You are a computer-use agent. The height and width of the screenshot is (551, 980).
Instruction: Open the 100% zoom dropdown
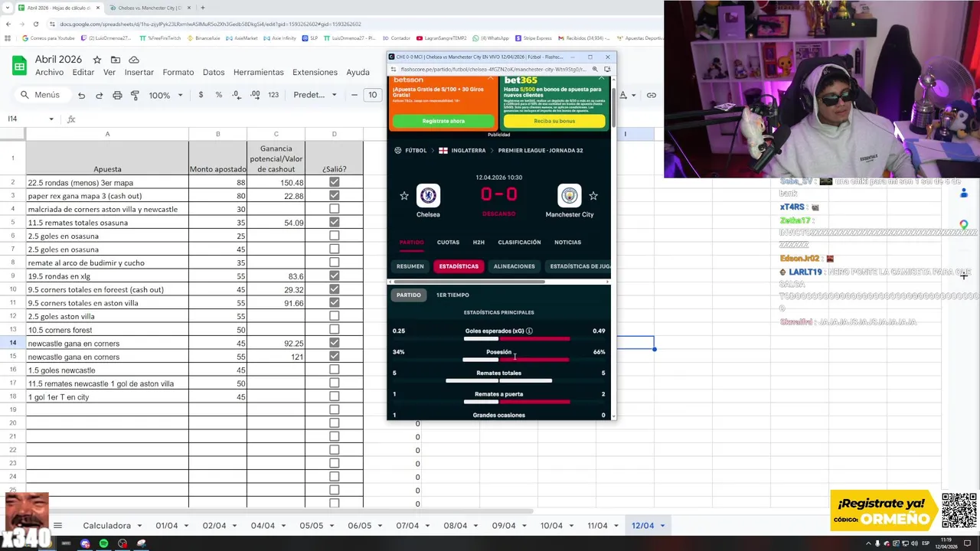pos(166,95)
